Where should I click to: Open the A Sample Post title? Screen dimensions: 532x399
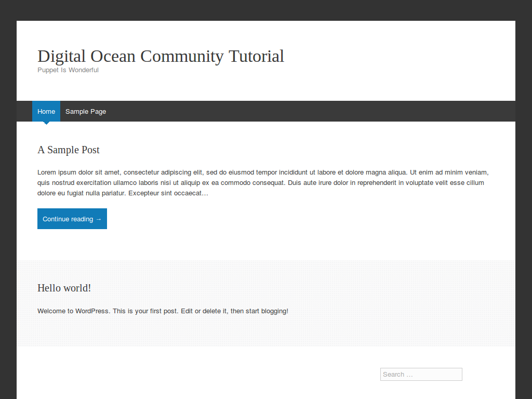click(x=68, y=150)
